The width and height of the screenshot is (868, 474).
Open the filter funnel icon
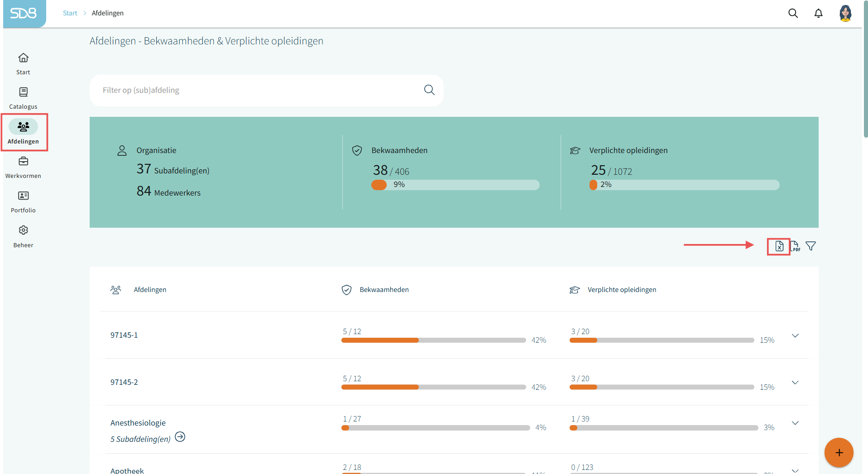[x=811, y=246]
